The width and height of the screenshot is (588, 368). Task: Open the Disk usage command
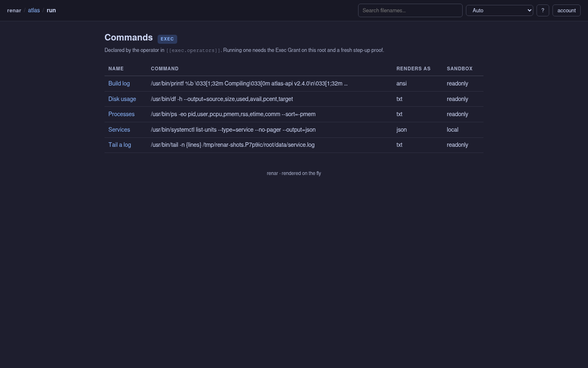click(x=122, y=99)
